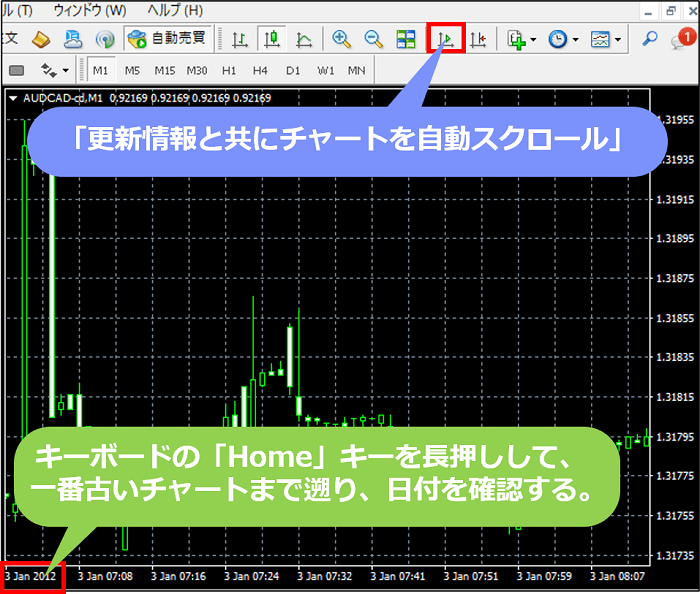700x594 pixels.
Task: Switch to line chart display
Action: pos(304,40)
